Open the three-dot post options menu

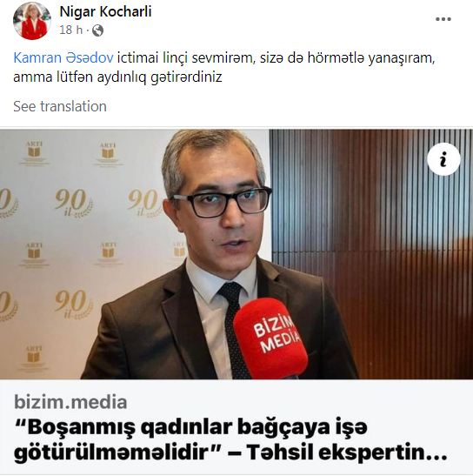click(x=443, y=19)
